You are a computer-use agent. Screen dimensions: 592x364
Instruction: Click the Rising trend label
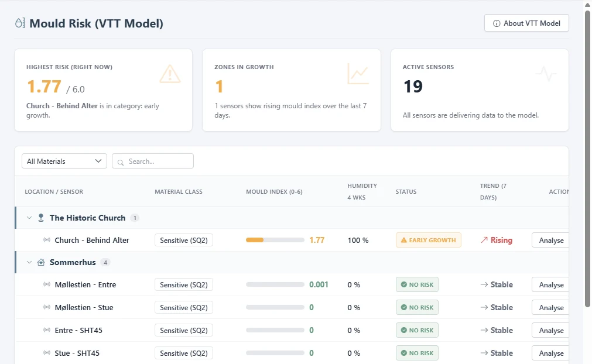point(501,240)
